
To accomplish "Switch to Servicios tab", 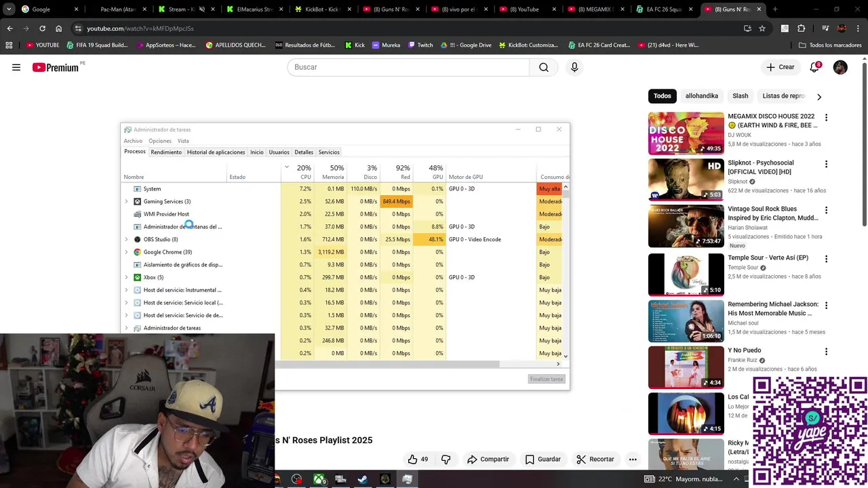I will [x=329, y=152].
